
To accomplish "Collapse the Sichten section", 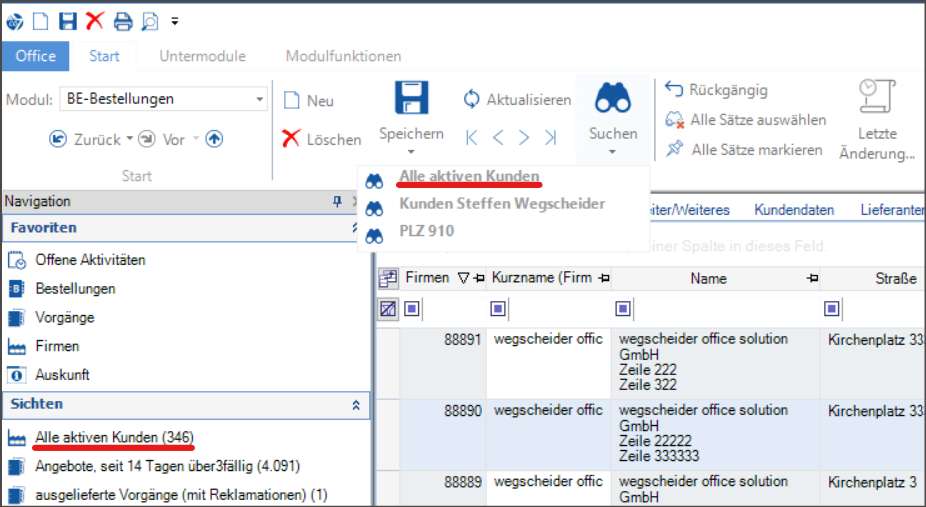I will tap(355, 405).
